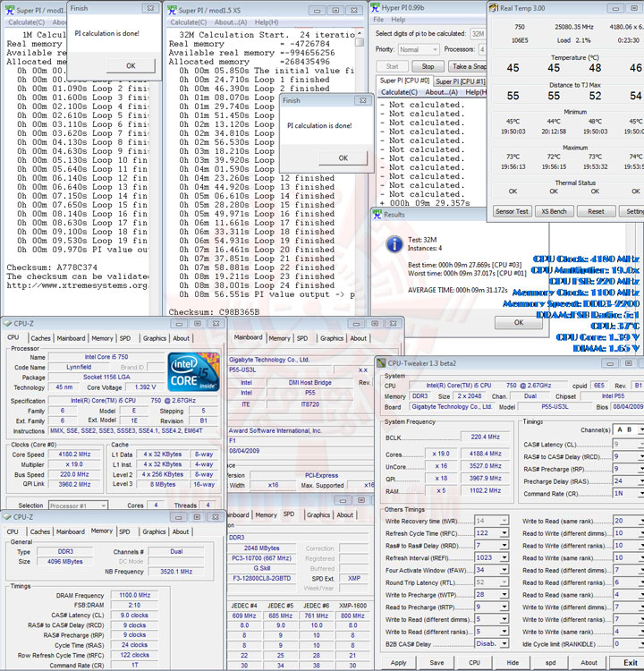Click the Take a Snap button
This screenshot has width=644, height=671.
[x=468, y=66]
